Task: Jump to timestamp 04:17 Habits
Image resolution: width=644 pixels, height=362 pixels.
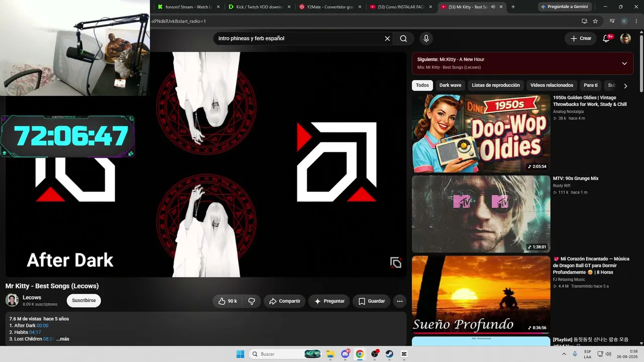Action: coord(35,332)
